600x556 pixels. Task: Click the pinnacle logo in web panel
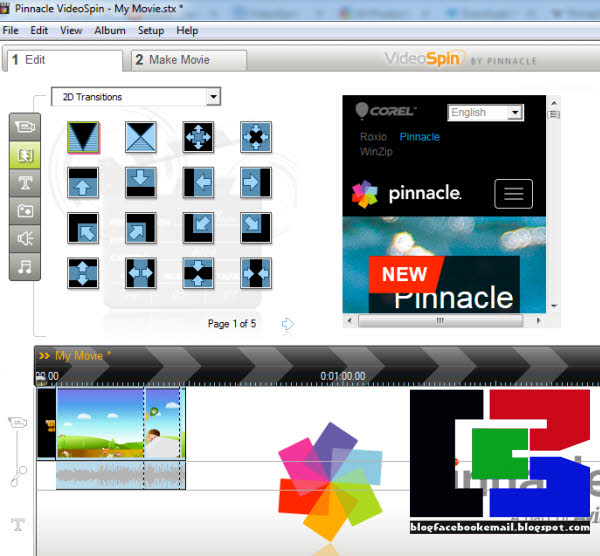(406, 194)
